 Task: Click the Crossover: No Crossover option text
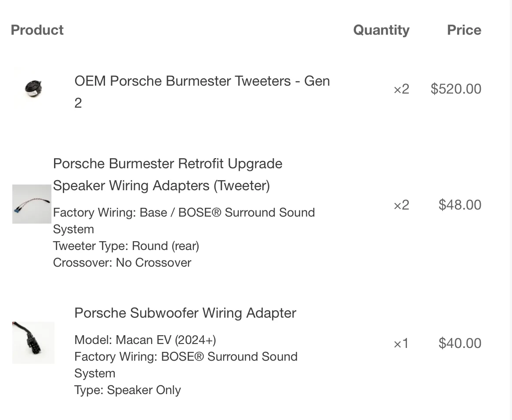122,263
